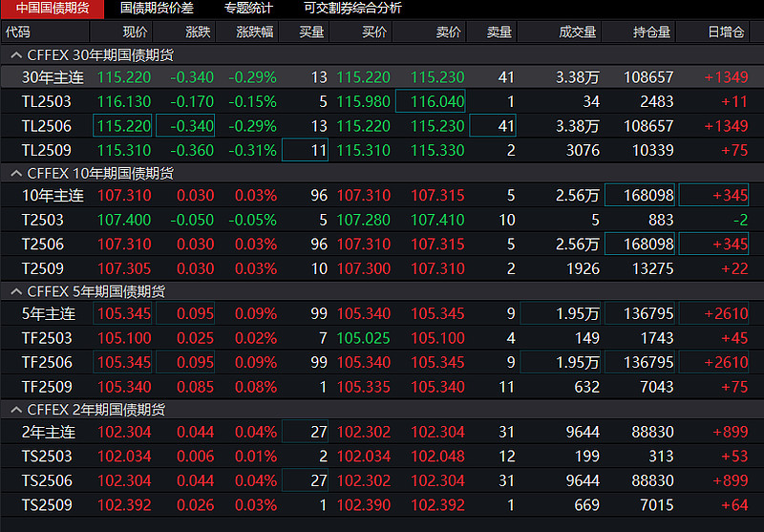
Task: Click TF2503 bid price 105.025
Action: click(x=364, y=337)
